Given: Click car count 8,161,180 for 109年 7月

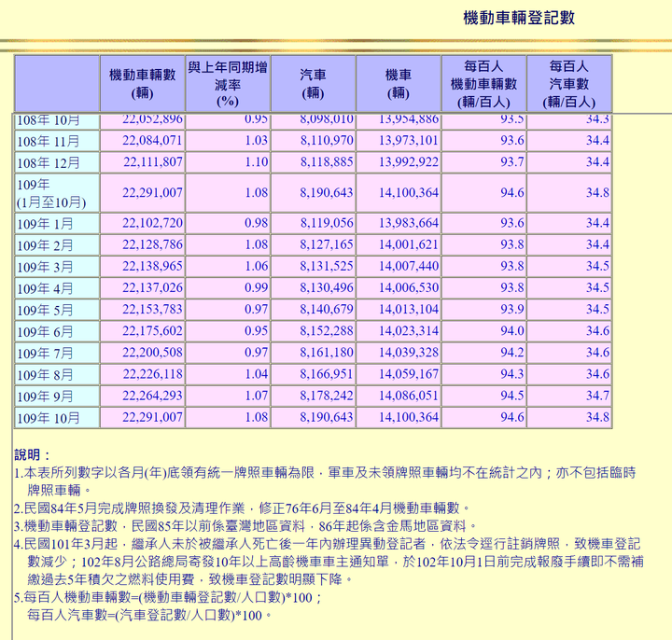Looking at the screenshot, I should pyautogui.click(x=327, y=353).
